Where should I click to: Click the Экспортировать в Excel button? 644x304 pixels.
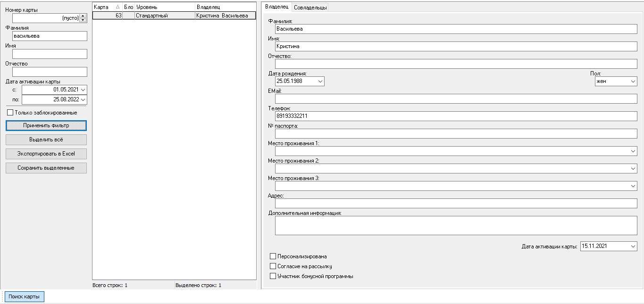click(x=46, y=154)
